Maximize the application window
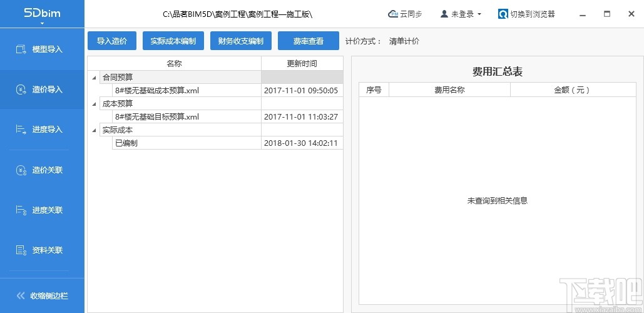The width and height of the screenshot is (644, 313). click(606, 14)
